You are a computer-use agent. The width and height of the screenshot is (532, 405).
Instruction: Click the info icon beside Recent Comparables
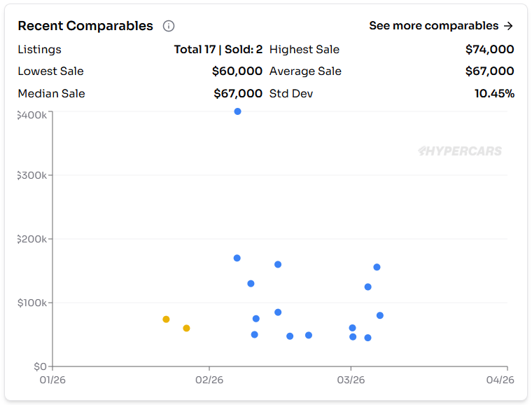coord(169,26)
